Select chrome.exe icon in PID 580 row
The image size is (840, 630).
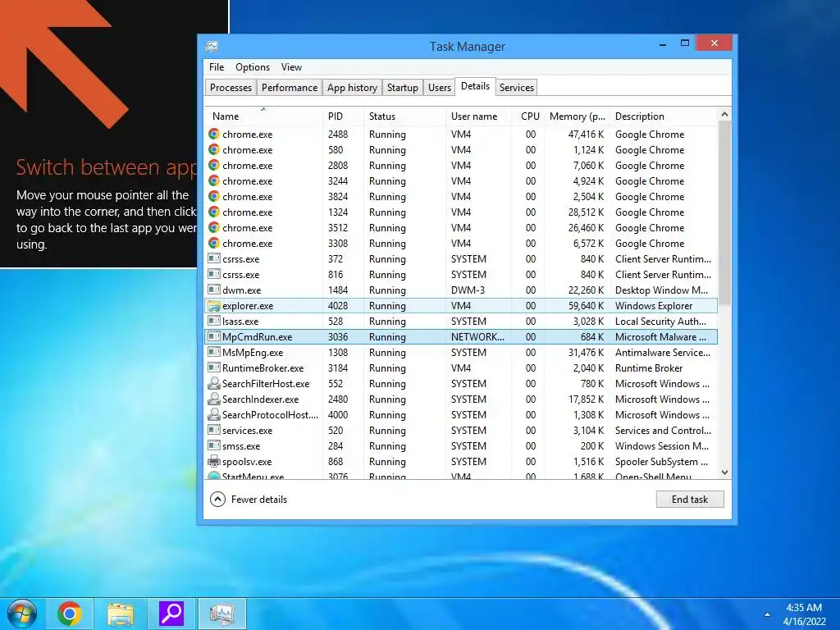pos(214,149)
